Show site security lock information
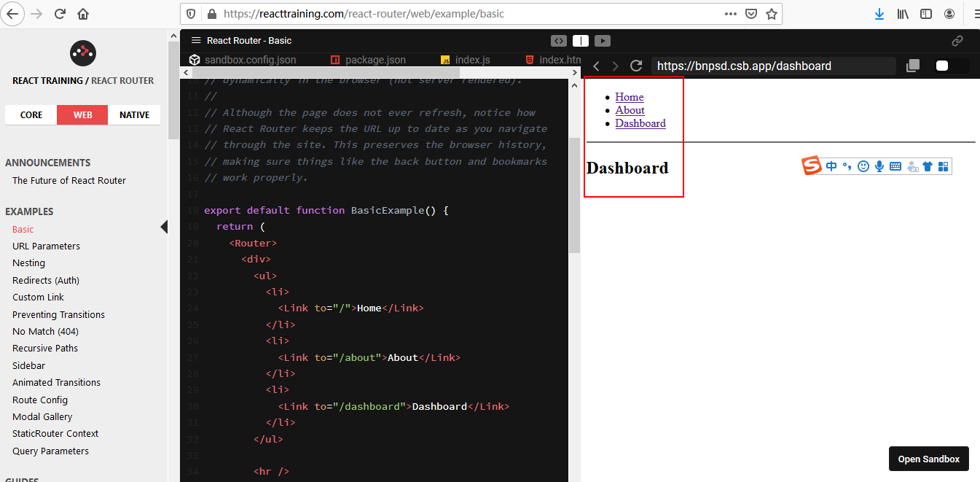This screenshot has width=980, height=482. (211, 14)
